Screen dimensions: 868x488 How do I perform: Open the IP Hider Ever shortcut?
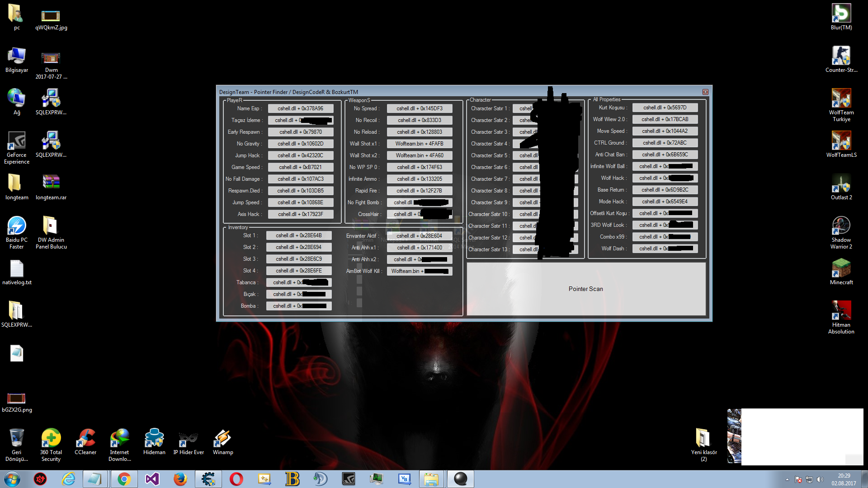click(x=189, y=441)
